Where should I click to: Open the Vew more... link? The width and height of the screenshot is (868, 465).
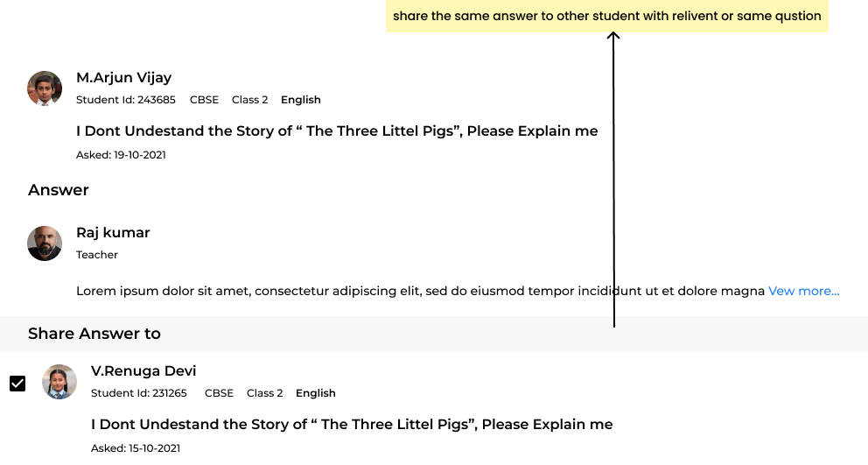pos(804,291)
